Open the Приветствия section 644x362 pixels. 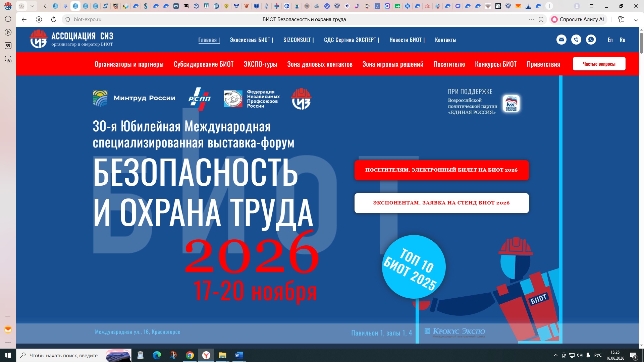click(x=543, y=64)
